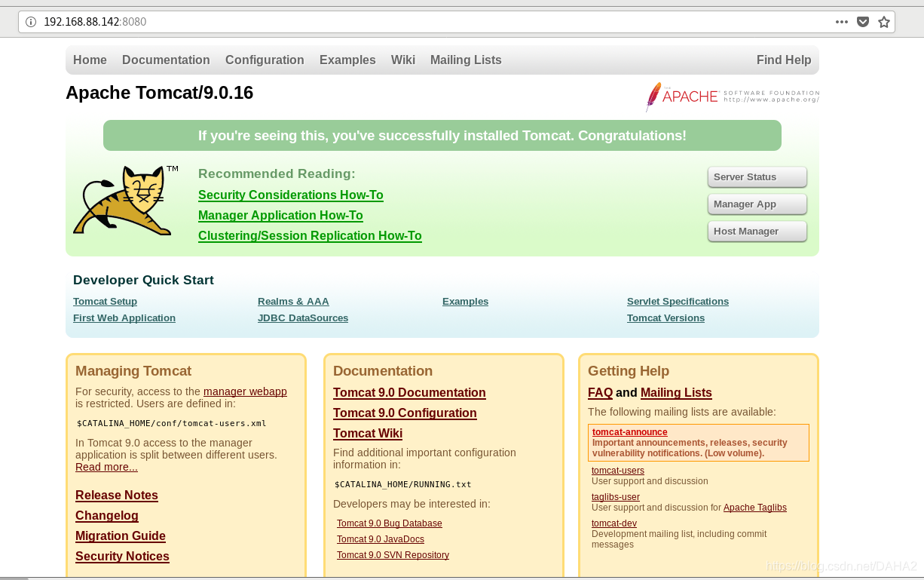Click the Managing Tomcat heading

[x=133, y=371]
